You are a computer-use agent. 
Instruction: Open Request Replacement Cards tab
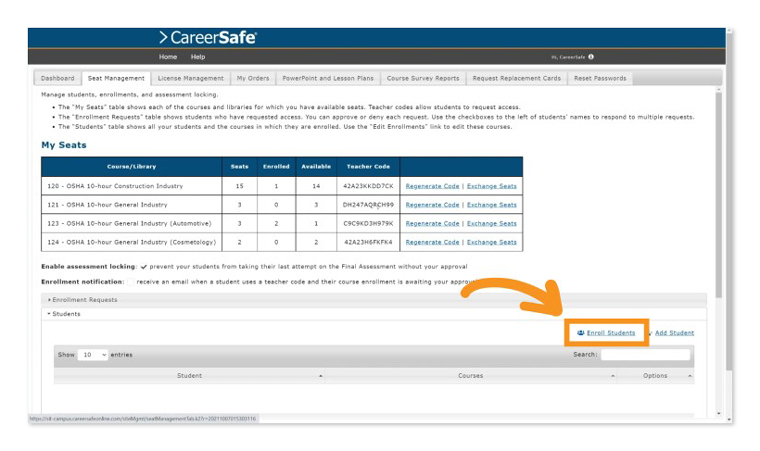[x=517, y=78]
